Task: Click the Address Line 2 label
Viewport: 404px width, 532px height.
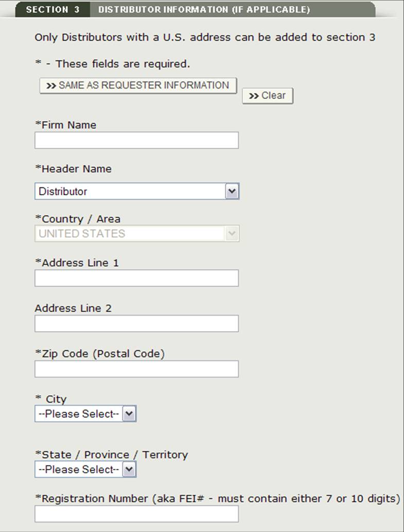Action: pos(73,308)
